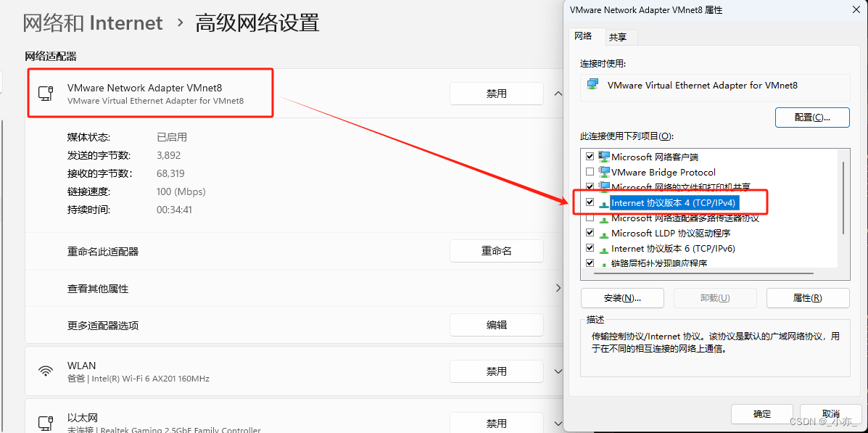Select Internet 协议版本 6 (TCP/IPv6) list item
This screenshot has width=868, height=433.
pos(673,249)
